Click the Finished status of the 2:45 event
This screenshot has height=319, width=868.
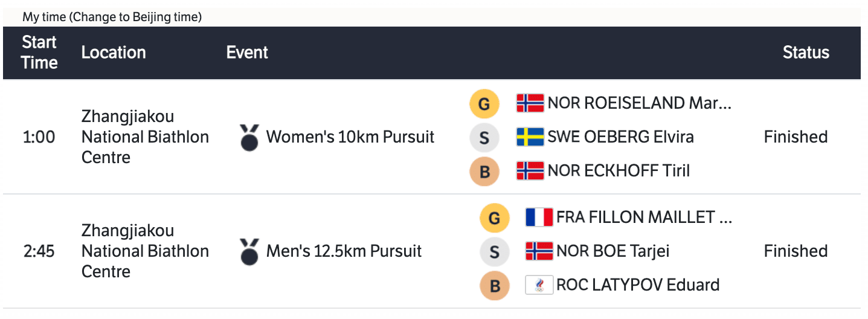tap(796, 251)
